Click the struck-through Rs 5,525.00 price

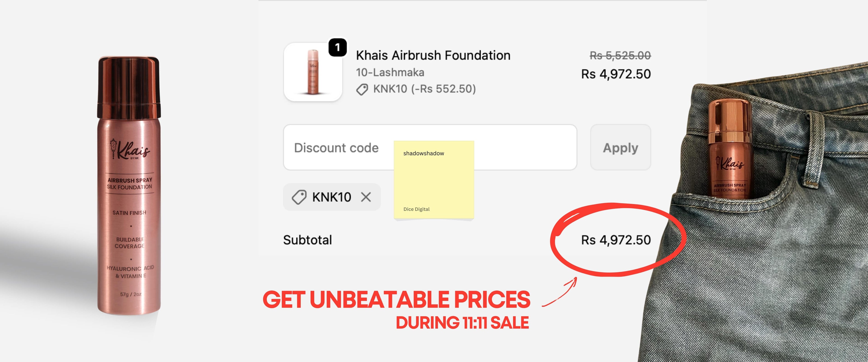click(x=620, y=55)
